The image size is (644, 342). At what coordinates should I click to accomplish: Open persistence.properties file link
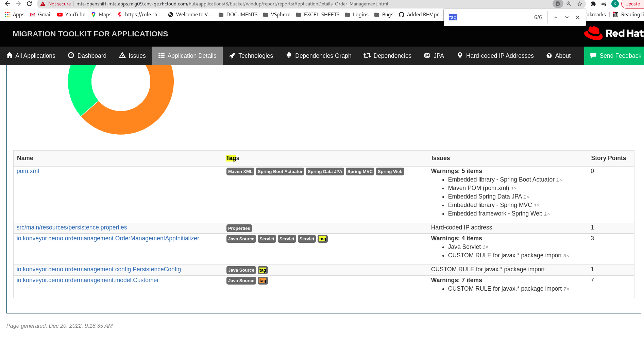(72, 227)
